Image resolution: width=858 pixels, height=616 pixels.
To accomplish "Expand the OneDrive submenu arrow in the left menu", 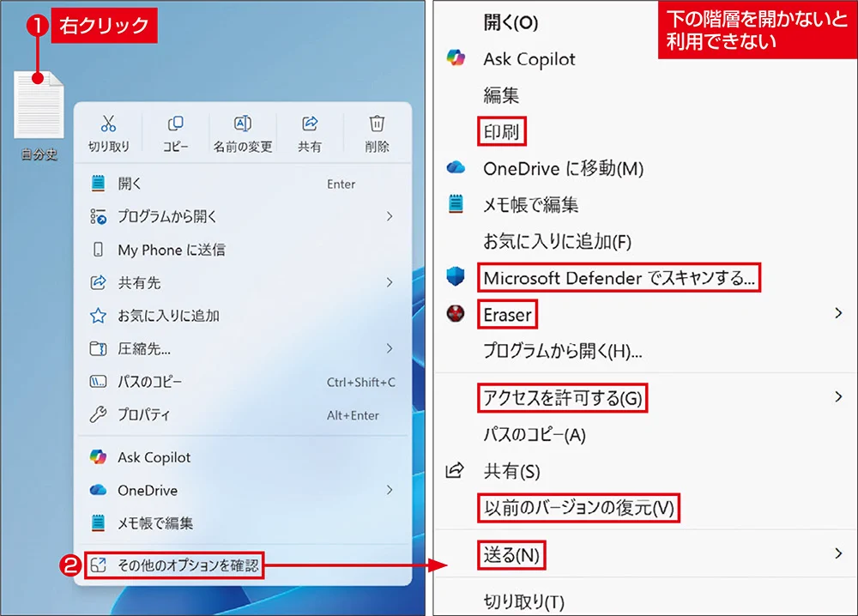I will 389,490.
